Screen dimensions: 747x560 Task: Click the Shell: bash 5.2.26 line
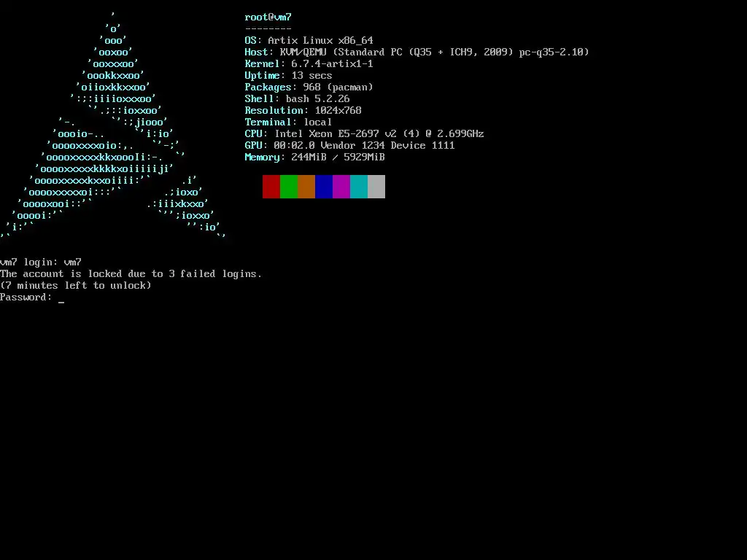pyautogui.click(x=298, y=98)
